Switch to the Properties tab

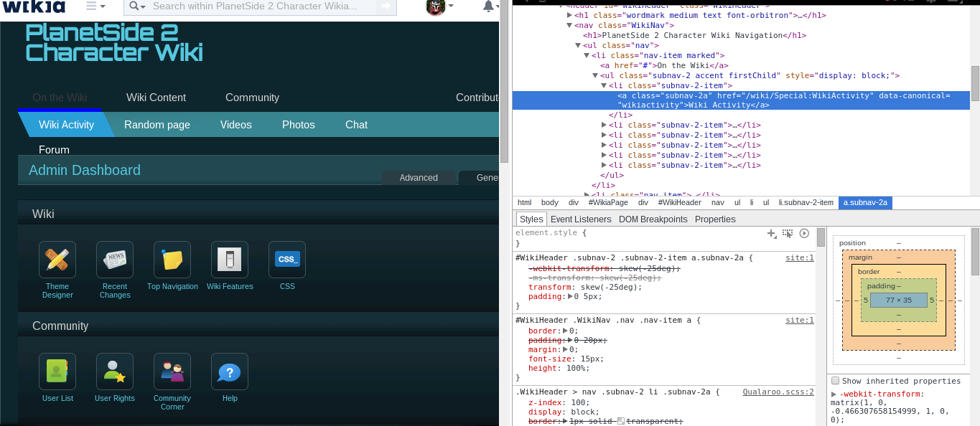(x=715, y=219)
